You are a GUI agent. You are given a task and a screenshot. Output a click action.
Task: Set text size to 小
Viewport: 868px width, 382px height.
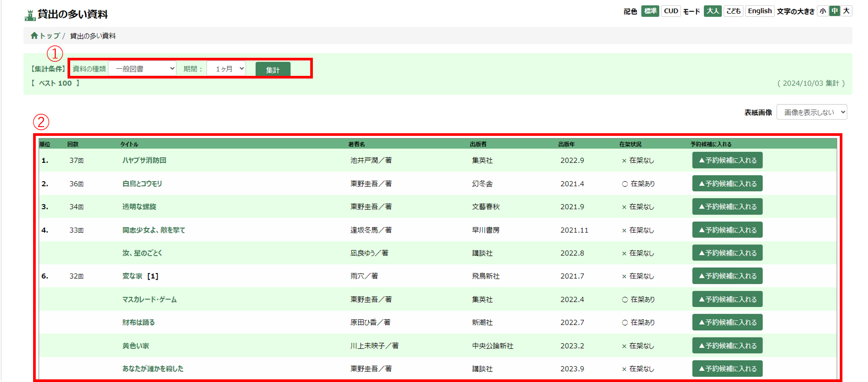(823, 11)
